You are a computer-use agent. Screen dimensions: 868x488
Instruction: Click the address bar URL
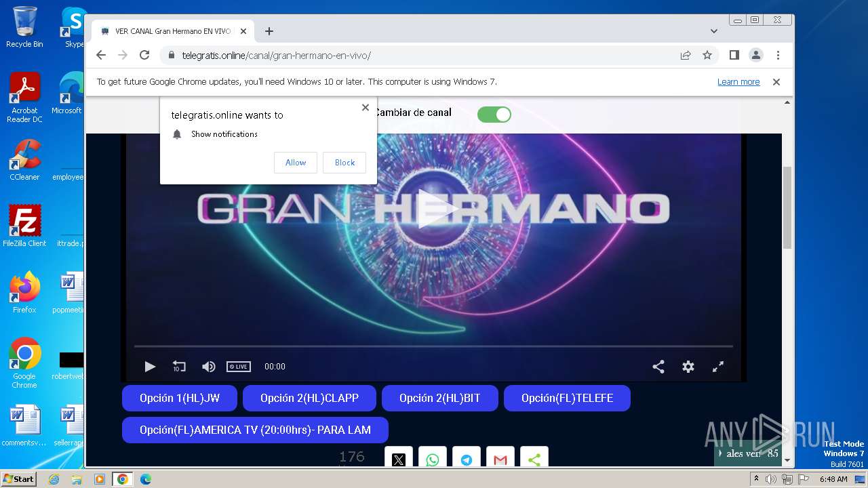pyautogui.click(x=277, y=56)
